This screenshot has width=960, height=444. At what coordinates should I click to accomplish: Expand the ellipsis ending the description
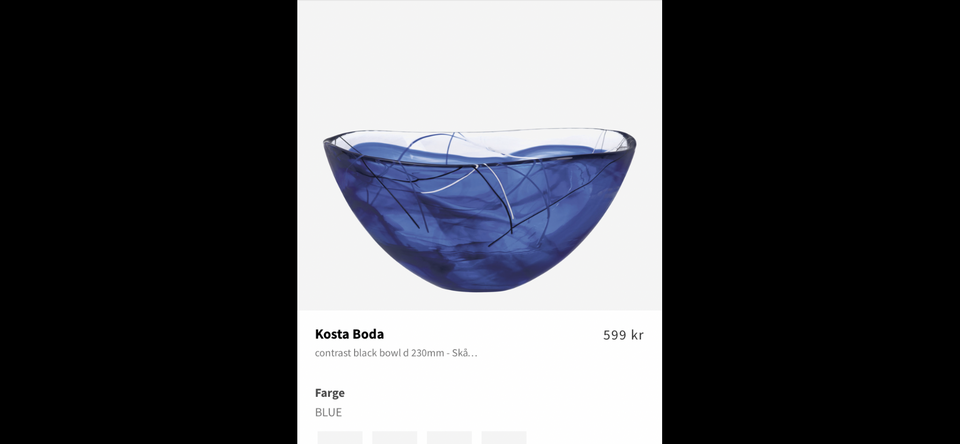click(473, 354)
